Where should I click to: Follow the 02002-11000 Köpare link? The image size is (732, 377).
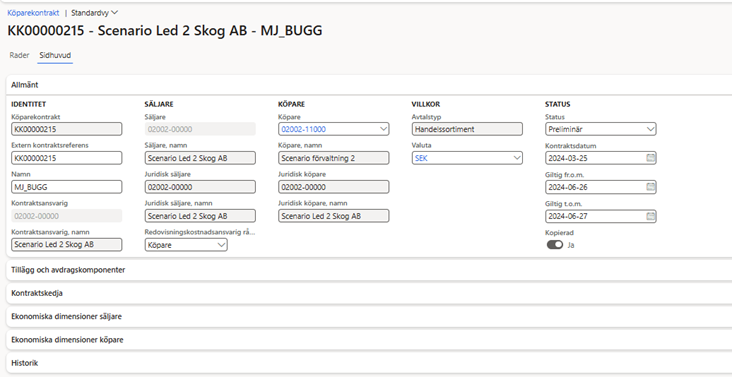[303, 129]
